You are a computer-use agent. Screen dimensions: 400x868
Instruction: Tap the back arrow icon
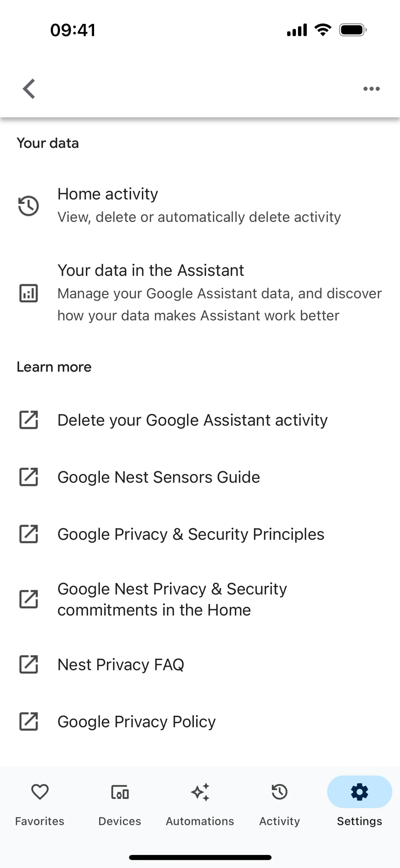pos(29,89)
